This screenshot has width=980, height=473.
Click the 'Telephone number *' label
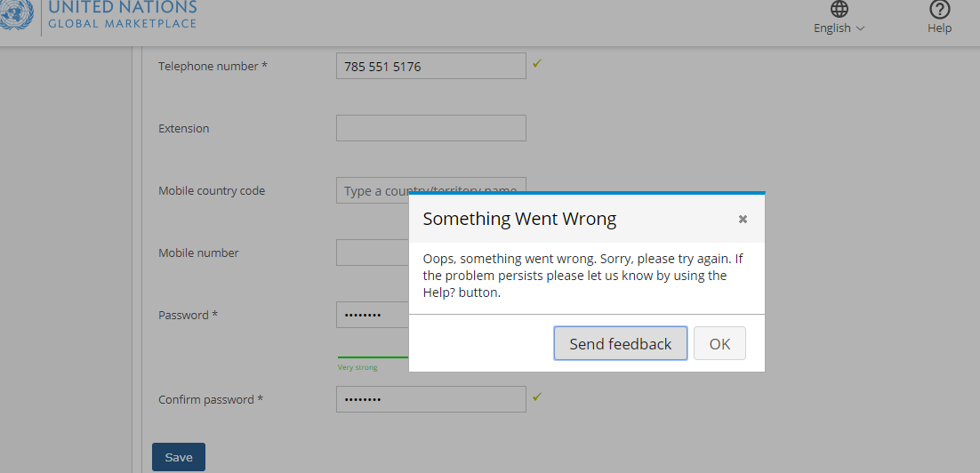tap(213, 66)
